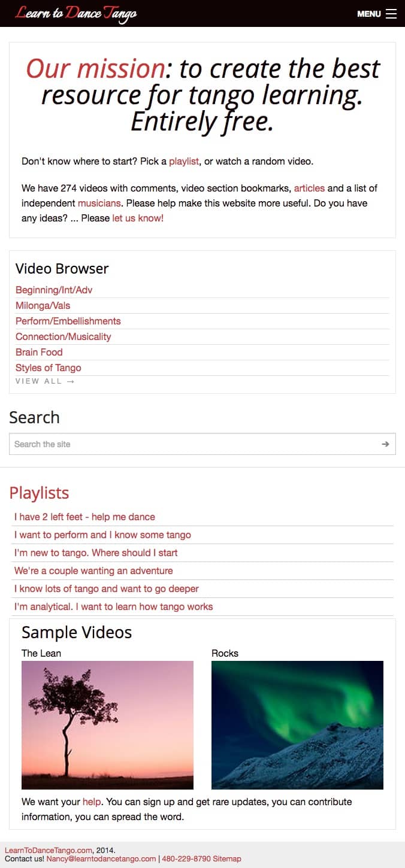Viewport: 405px width, 868px height.
Task: Open The Lean tree thumbnail video
Action: 107,725
